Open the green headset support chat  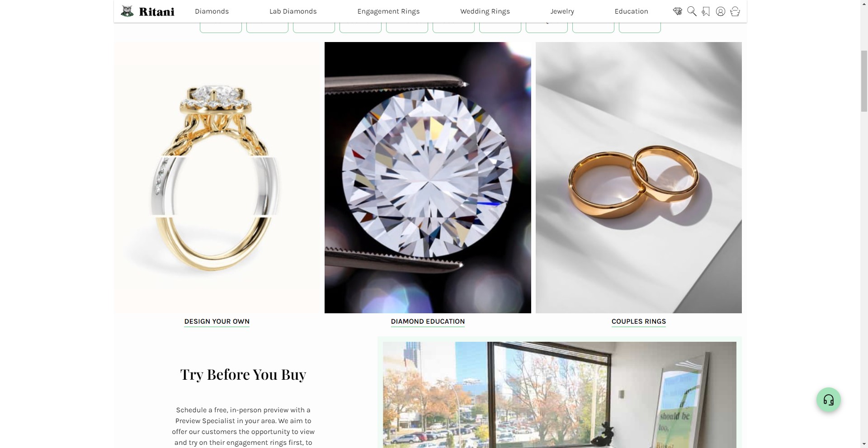[828, 400]
